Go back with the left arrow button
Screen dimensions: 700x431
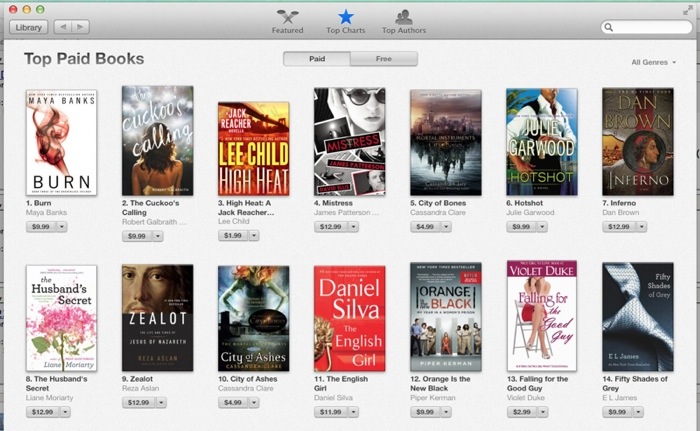click(63, 27)
